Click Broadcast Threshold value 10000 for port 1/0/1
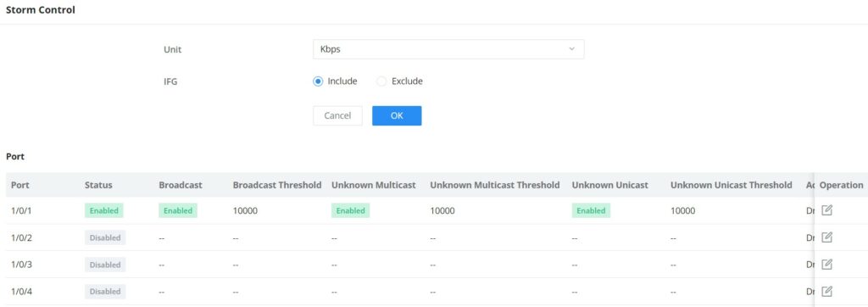This screenshot has height=307, width=868. click(245, 210)
